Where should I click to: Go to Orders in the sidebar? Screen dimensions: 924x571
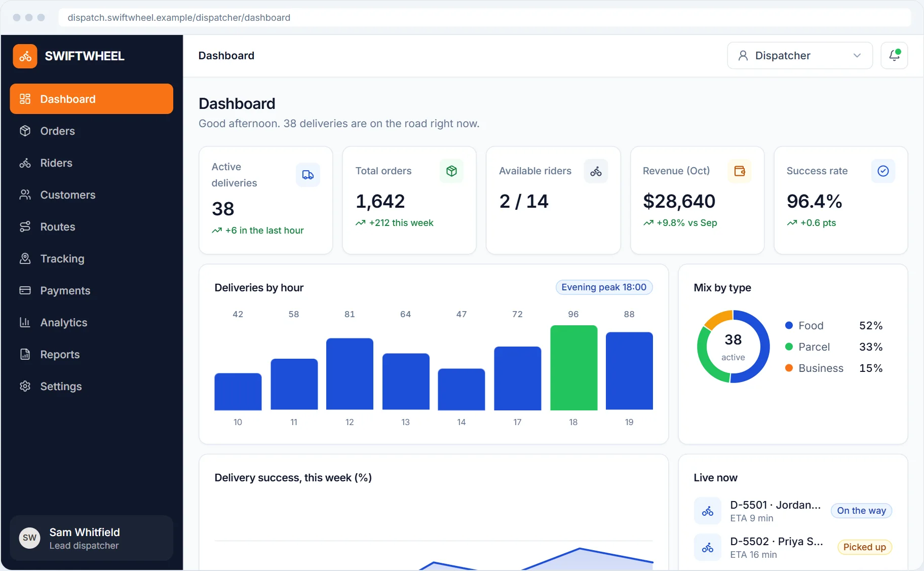91,131
